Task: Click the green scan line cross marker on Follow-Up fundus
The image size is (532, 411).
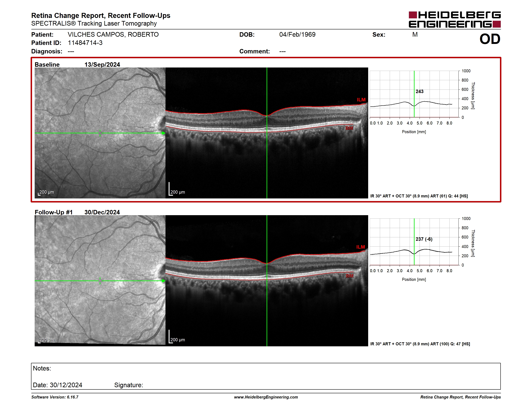Action: [x=100, y=281]
